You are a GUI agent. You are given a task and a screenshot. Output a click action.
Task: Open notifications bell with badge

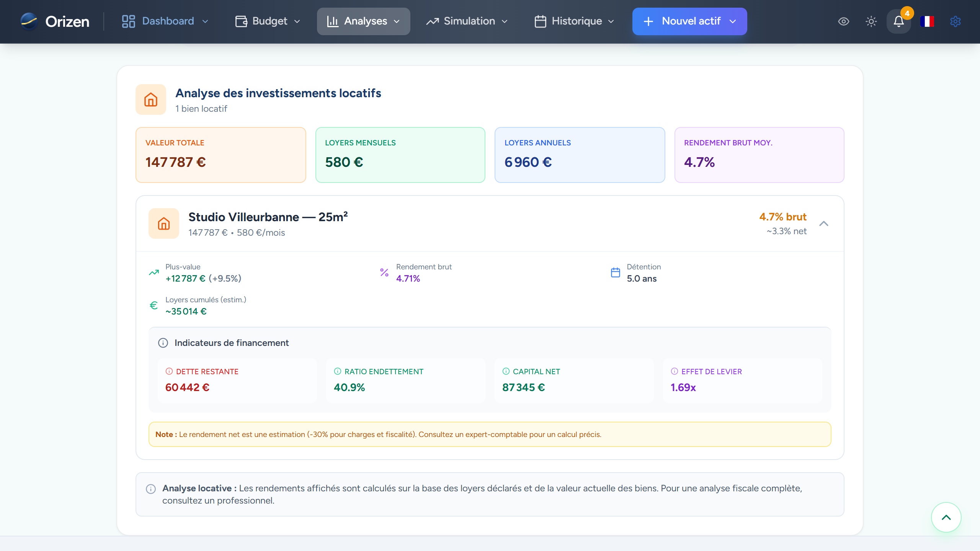pyautogui.click(x=898, y=21)
